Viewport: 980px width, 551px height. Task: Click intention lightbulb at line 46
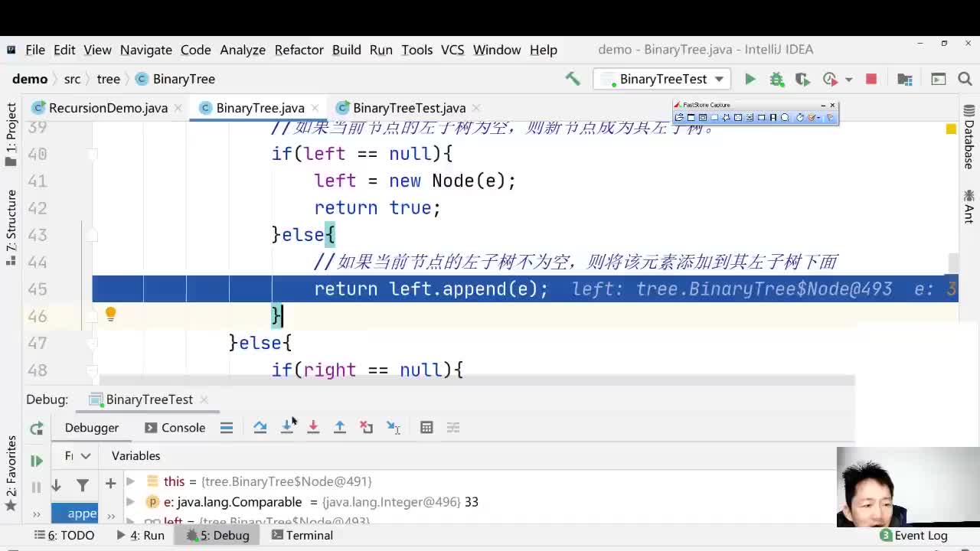pos(110,314)
